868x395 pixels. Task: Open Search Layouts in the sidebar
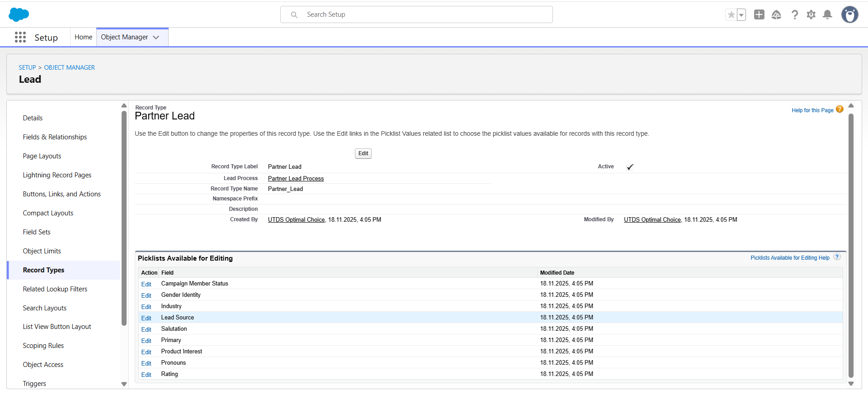(x=45, y=308)
